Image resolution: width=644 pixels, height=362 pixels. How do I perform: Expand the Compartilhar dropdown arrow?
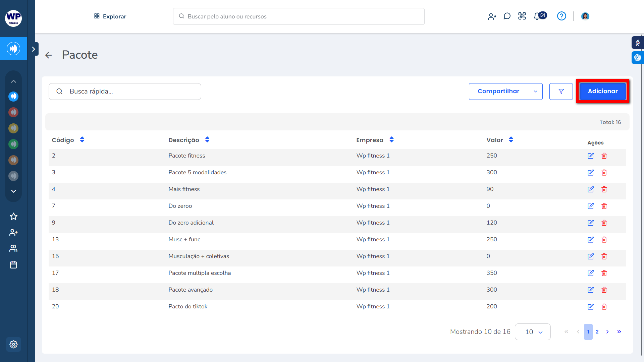point(535,92)
